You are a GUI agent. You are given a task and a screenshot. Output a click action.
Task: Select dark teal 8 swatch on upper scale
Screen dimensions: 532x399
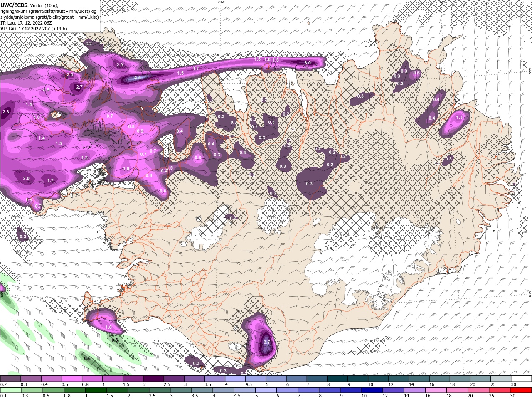(x=337, y=379)
